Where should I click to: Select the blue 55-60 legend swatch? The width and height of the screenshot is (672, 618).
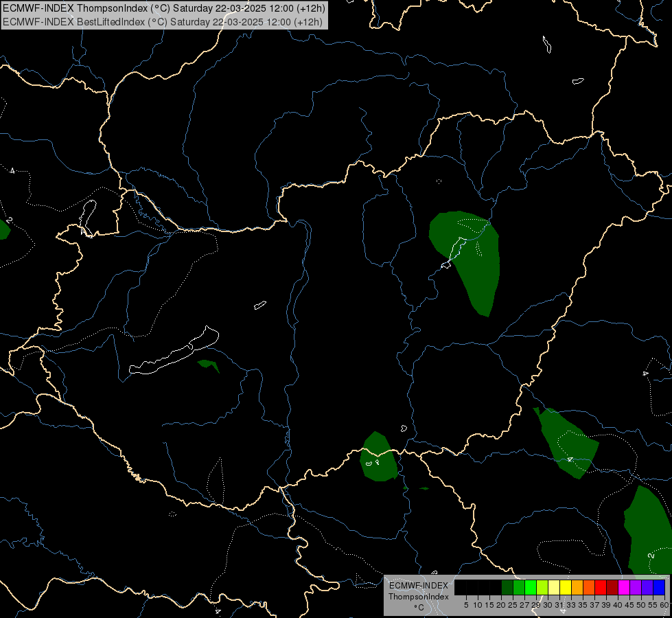[x=659, y=588]
